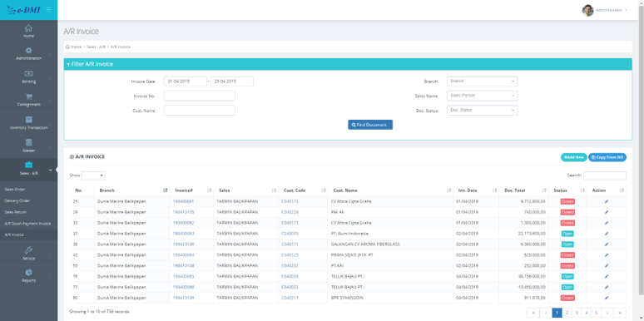The height and width of the screenshot is (321, 644).
Task: Go to last page arrow
Action: [620, 313]
